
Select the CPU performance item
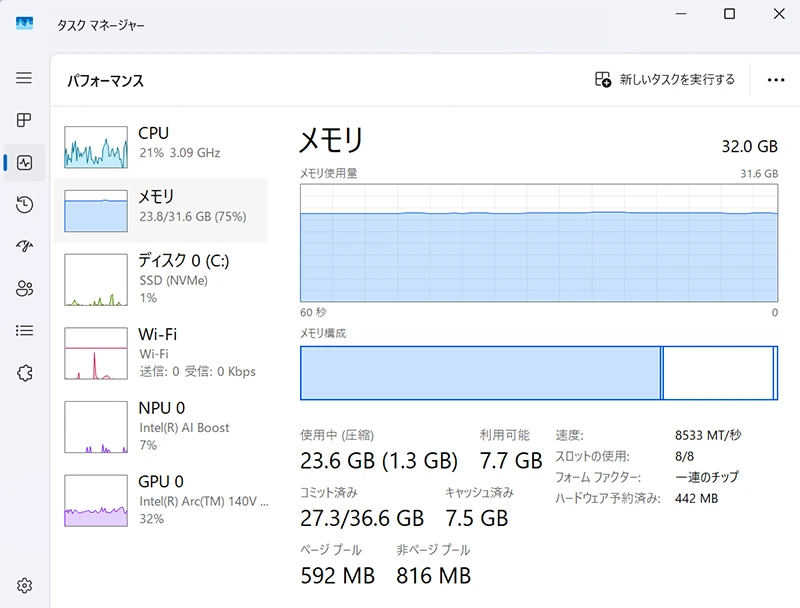[x=160, y=143]
